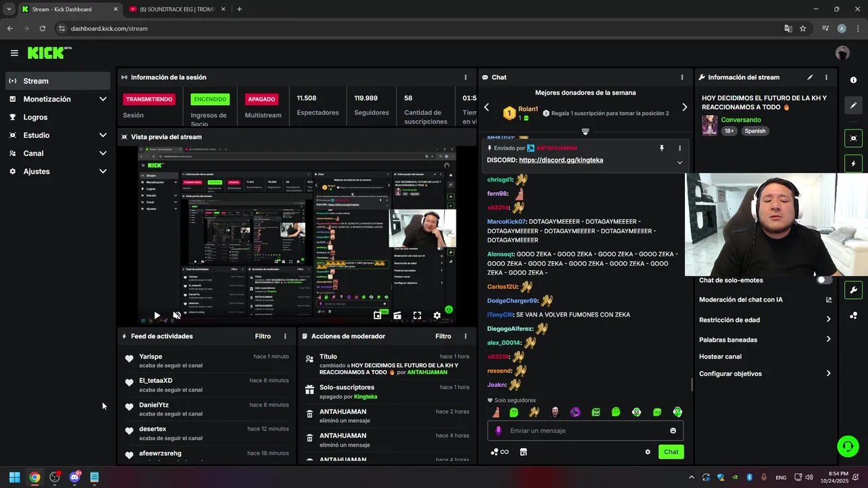Image resolution: width=868 pixels, height=488 pixels.
Task: Open Filtro in Feed de actividades
Action: pyautogui.click(x=262, y=336)
